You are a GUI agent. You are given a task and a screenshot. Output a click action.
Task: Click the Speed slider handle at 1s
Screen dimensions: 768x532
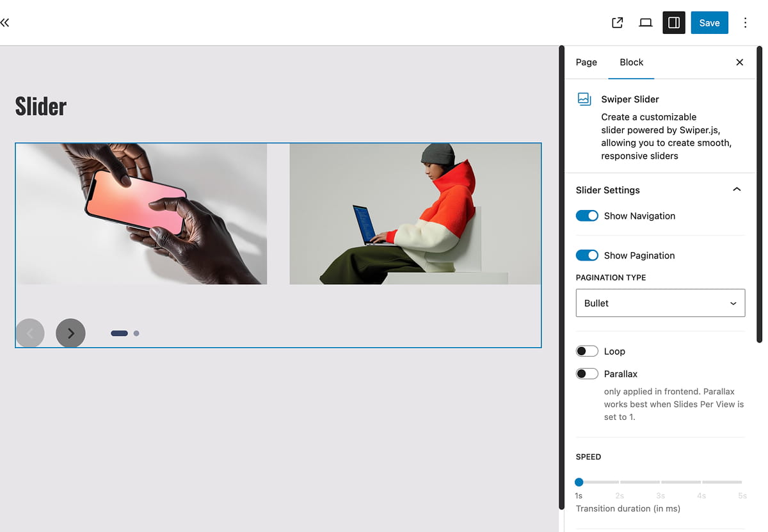(x=579, y=482)
